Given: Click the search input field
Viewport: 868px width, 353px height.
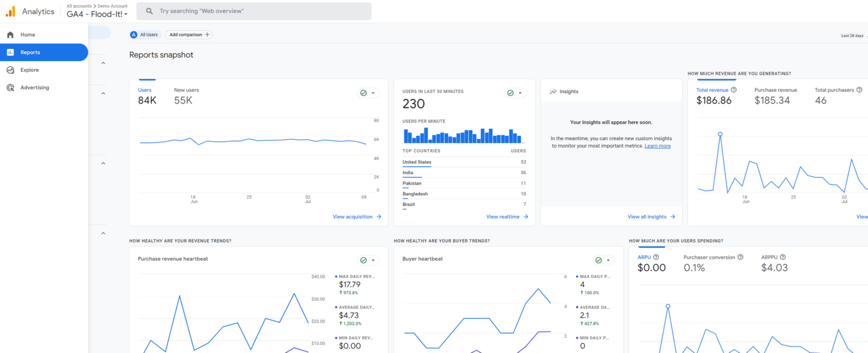Looking at the screenshot, I should (259, 11).
